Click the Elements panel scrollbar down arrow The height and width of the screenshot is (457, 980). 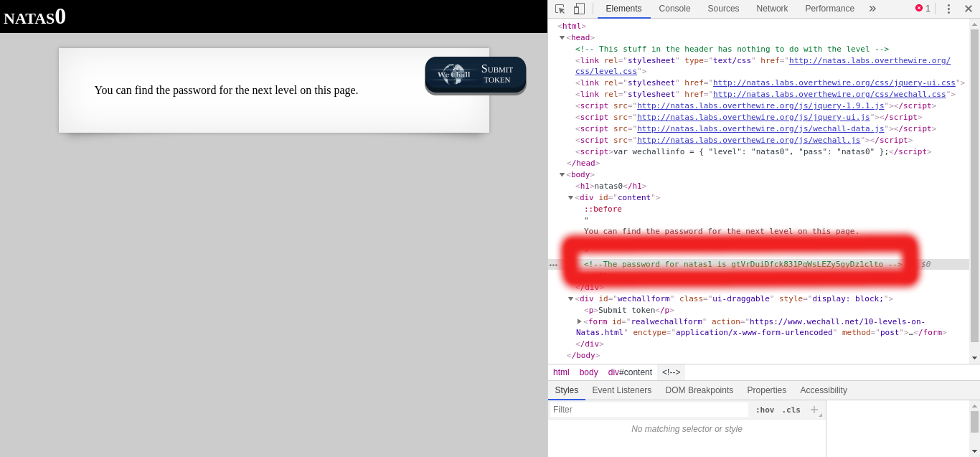(974, 358)
